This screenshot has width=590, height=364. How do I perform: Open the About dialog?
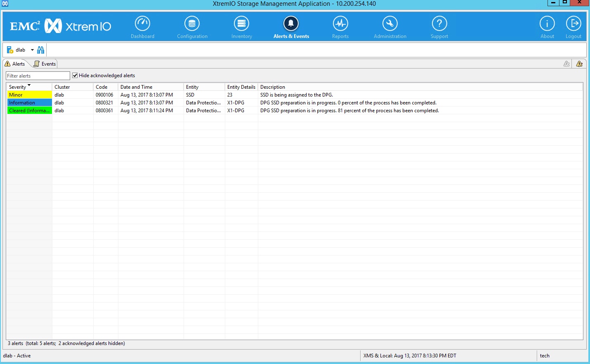click(547, 26)
